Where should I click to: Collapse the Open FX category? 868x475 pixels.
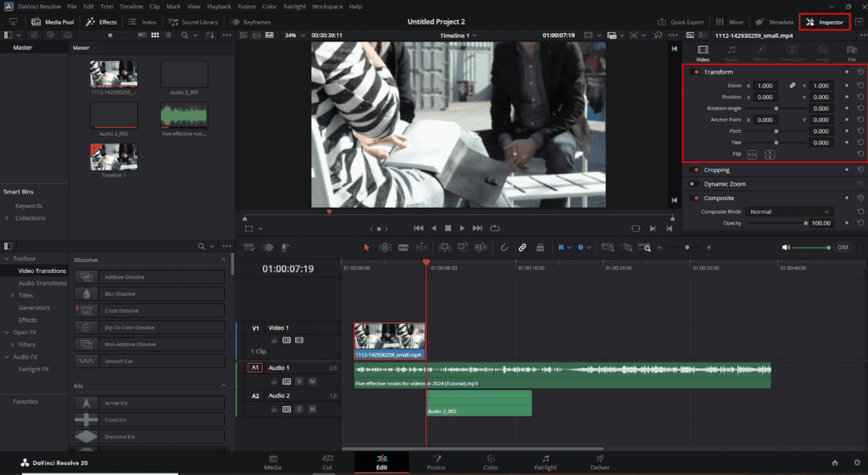tap(7, 332)
